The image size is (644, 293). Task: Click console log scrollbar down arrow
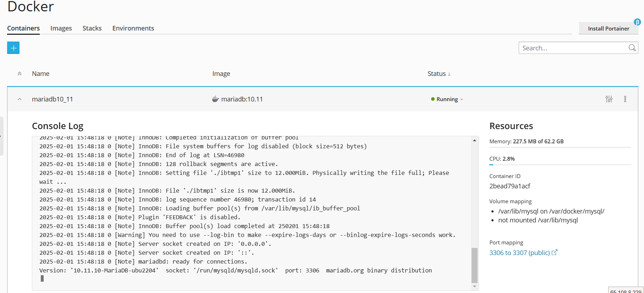tap(474, 286)
